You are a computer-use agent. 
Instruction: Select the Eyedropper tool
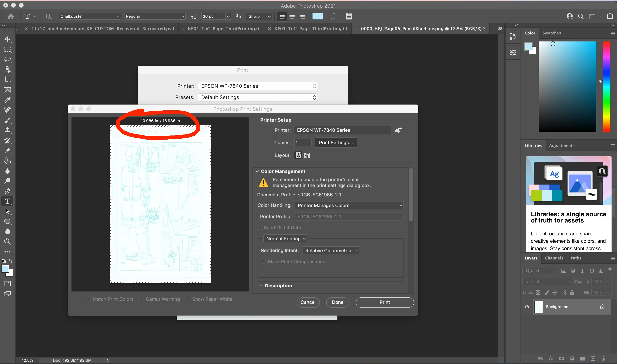(x=7, y=100)
